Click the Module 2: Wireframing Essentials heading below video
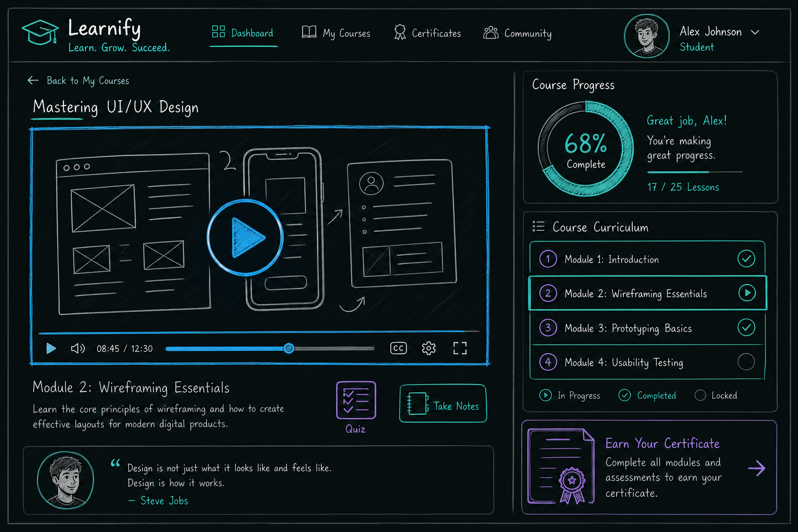The height and width of the screenshot is (532, 798). pos(131,388)
